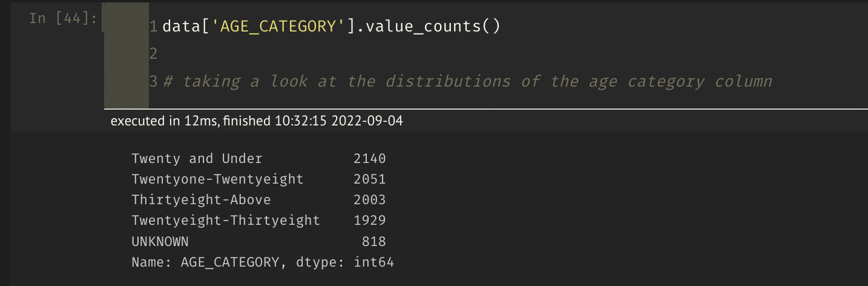Select the Thirtyeight-Above output label
868x286 pixels.
[201, 200]
